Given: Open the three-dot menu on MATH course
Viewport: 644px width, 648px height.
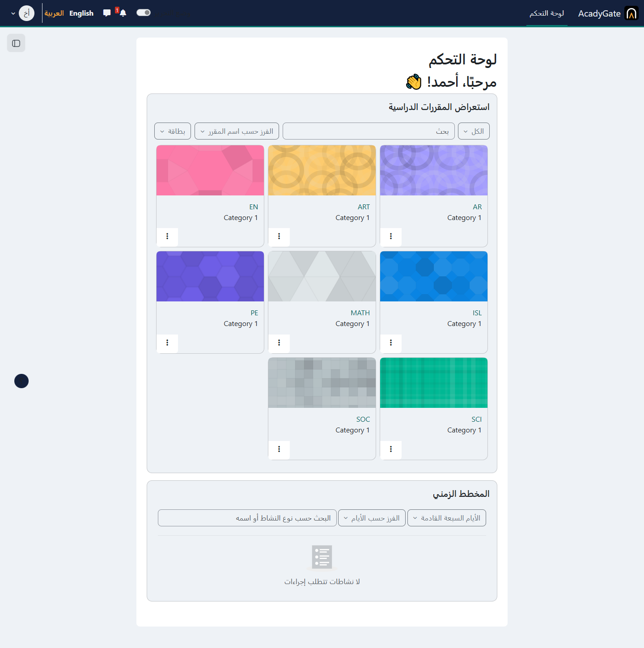Looking at the screenshot, I should 279,343.
